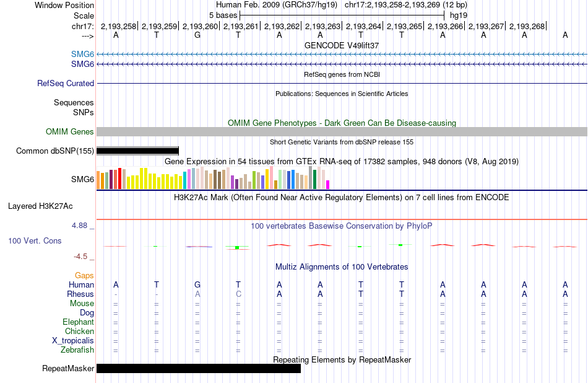Click the GTEx 'Gene Expression in 54 tissues' title
This screenshot has width=588, height=383.
342,162
